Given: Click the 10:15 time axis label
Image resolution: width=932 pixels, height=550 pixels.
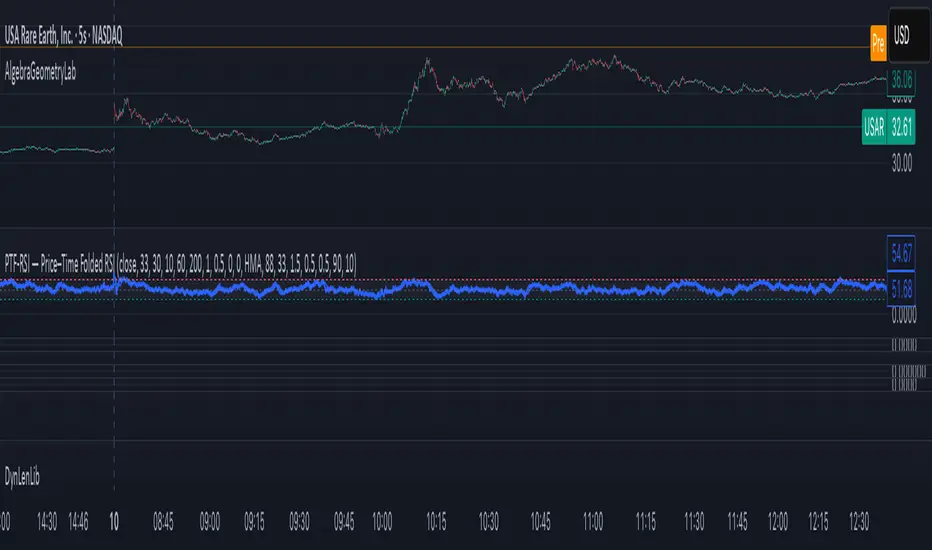Looking at the screenshot, I should click(x=436, y=522).
